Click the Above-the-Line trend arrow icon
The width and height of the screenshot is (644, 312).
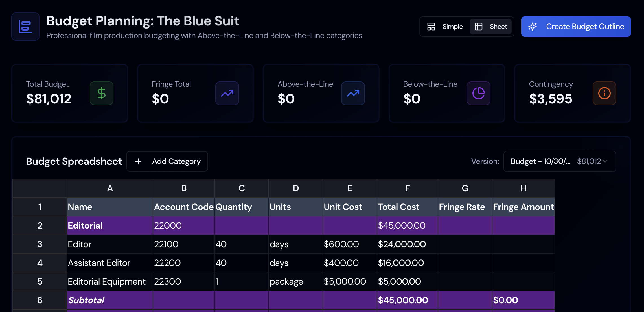coord(353,93)
